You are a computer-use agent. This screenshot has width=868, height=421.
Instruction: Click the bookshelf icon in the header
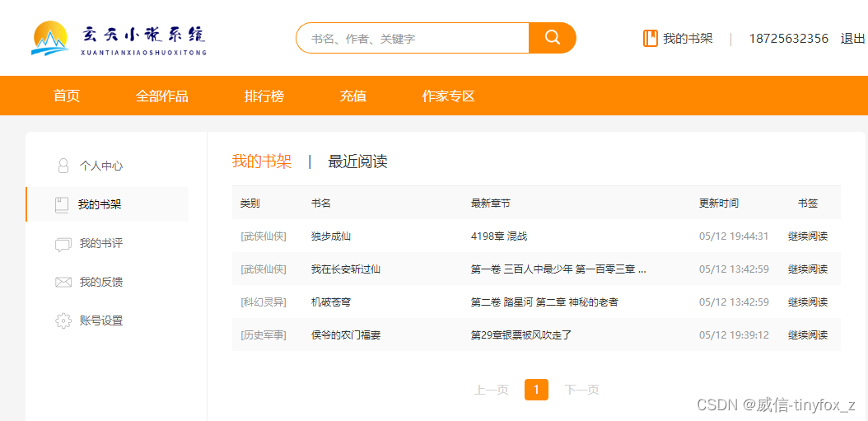(651, 38)
